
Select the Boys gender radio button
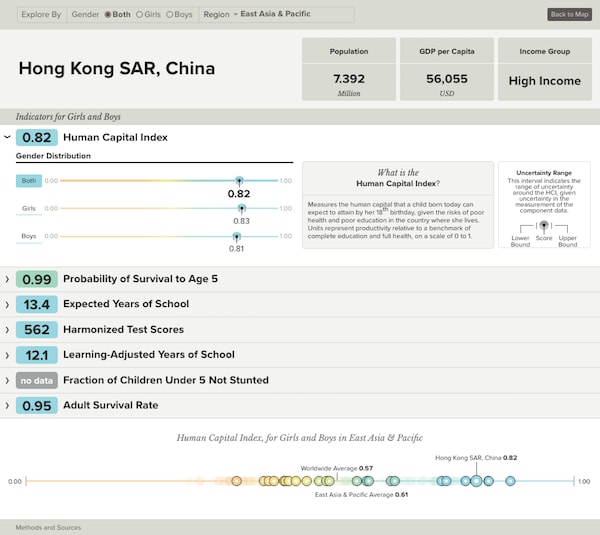click(170, 15)
